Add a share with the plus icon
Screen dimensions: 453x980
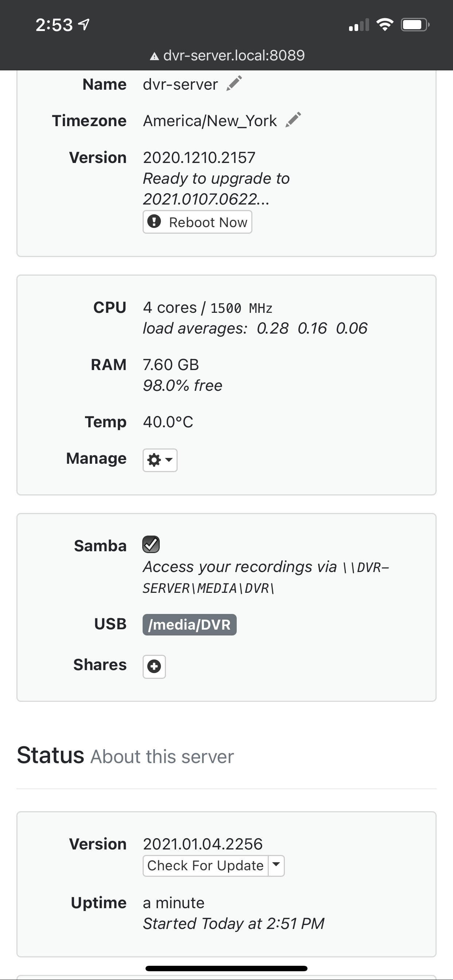[x=154, y=666]
